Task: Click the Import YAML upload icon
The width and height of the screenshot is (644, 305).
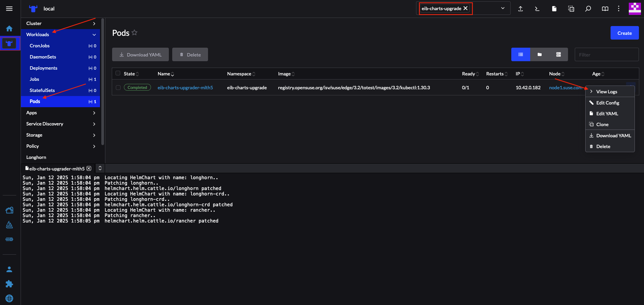Action: (520, 9)
